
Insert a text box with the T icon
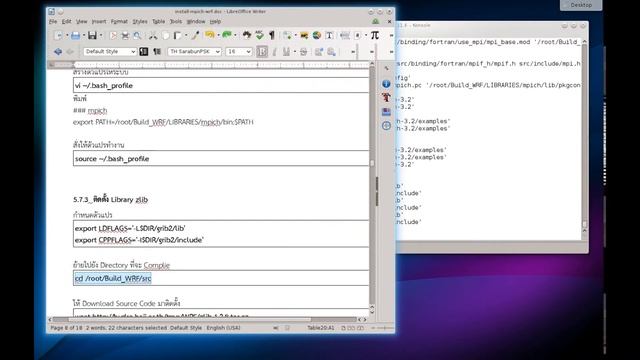click(329, 36)
